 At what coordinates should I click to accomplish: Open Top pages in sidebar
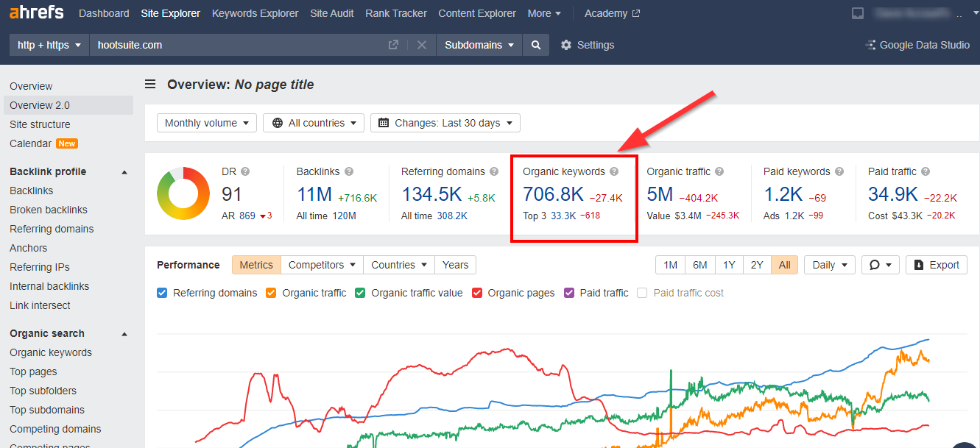[x=33, y=371]
